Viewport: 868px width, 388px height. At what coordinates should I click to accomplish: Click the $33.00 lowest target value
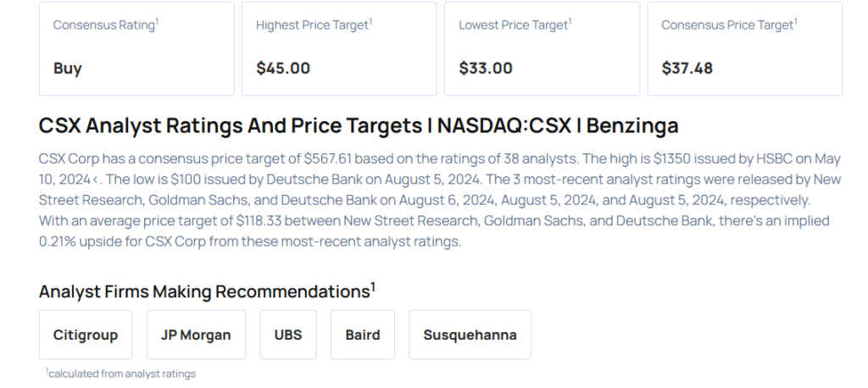point(486,69)
